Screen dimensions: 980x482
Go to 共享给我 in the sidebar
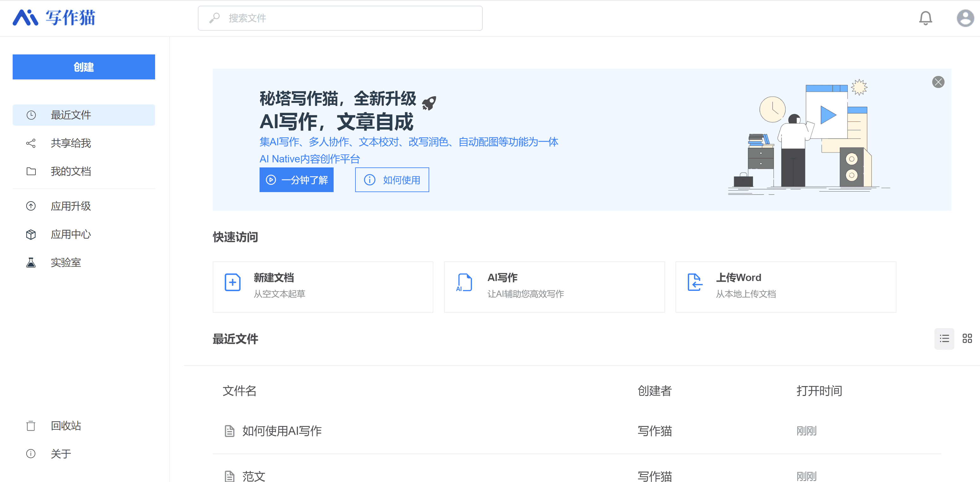pyautogui.click(x=71, y=143)
